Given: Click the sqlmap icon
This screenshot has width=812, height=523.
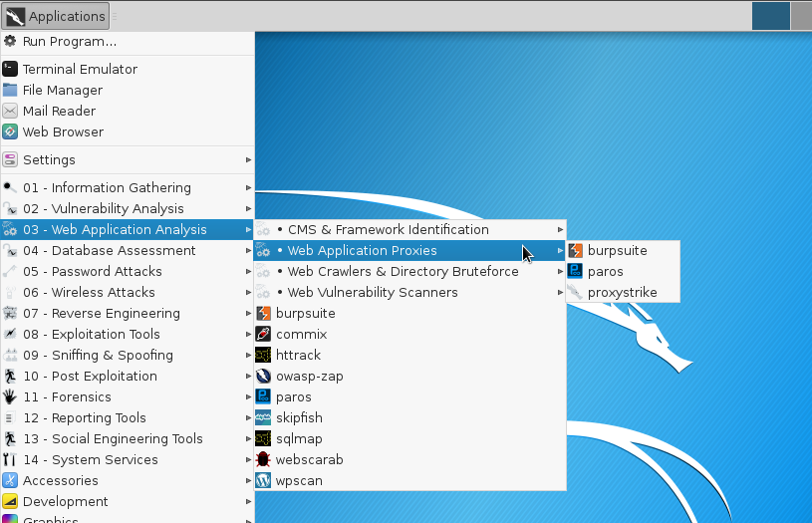Looking at the screenshot, I should (263, 438).
